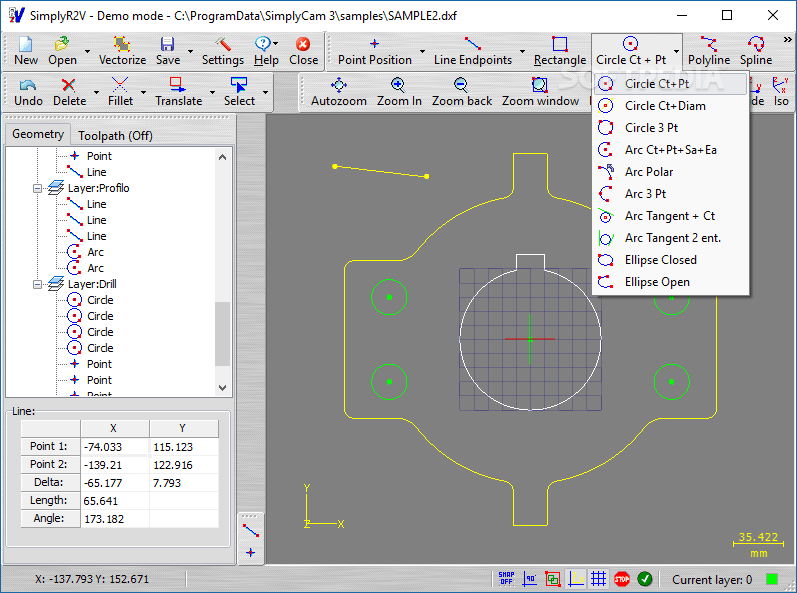Open a file with the Open icon
The width and height of the screenshot is (797, 593).
tap(62, 51)
